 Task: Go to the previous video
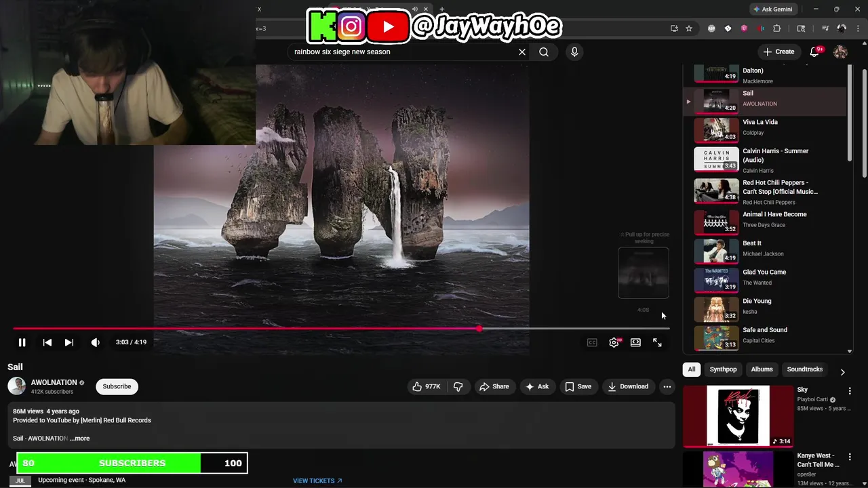tap(47, 342)
